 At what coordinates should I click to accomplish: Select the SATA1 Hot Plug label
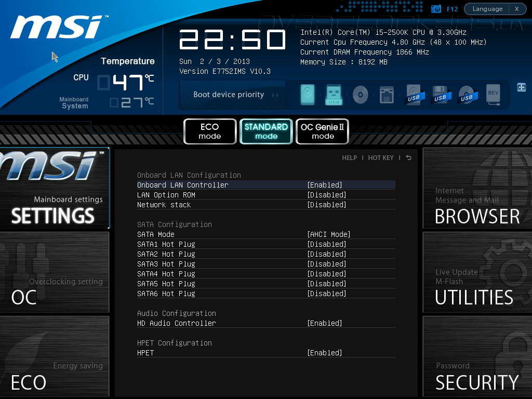(166, 244)
